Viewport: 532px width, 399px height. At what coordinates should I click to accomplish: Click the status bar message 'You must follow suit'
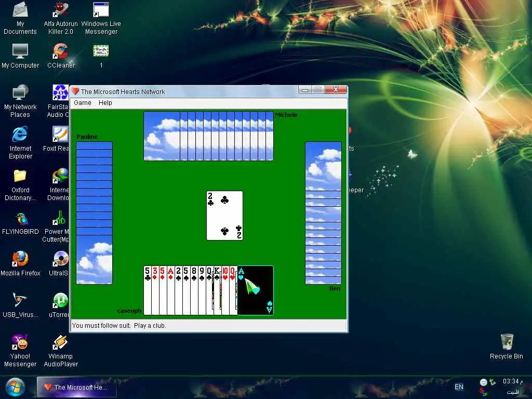coord(101,326)
